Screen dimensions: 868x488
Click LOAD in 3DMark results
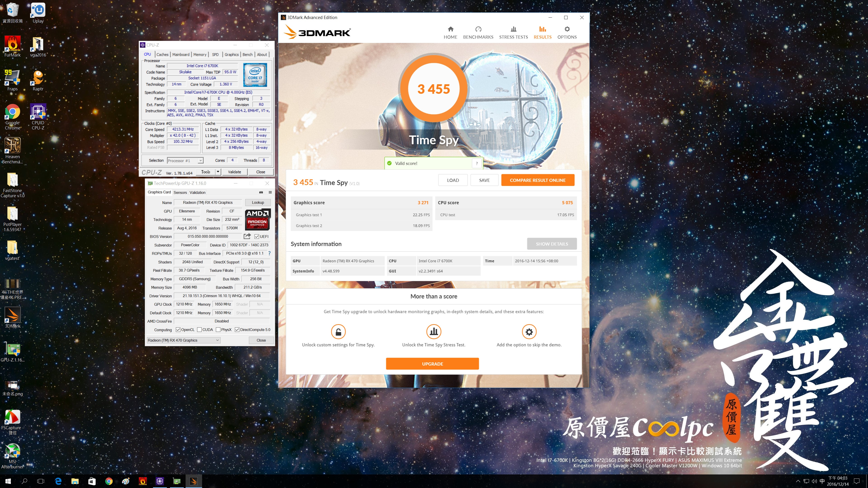point(453,180)
